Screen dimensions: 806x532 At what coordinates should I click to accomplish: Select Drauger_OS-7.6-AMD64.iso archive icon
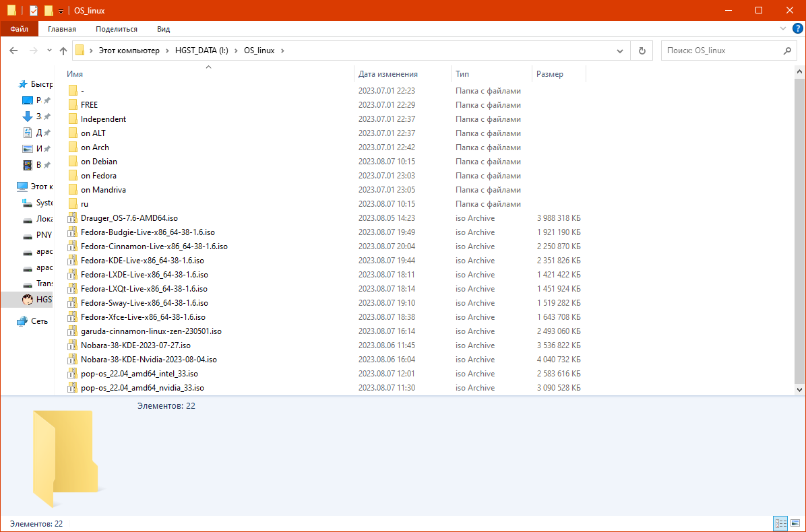73,218
